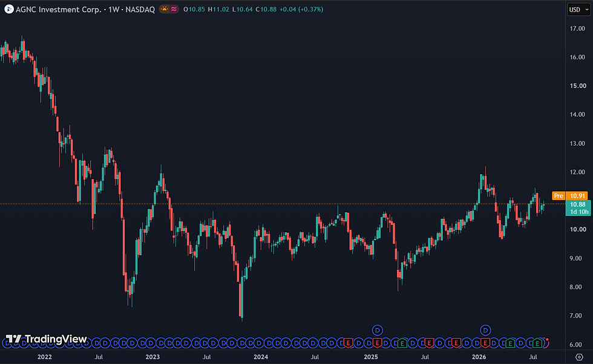The image size is (593, 364).
Task: Click close value C10.88
Action: pos(266,10)
